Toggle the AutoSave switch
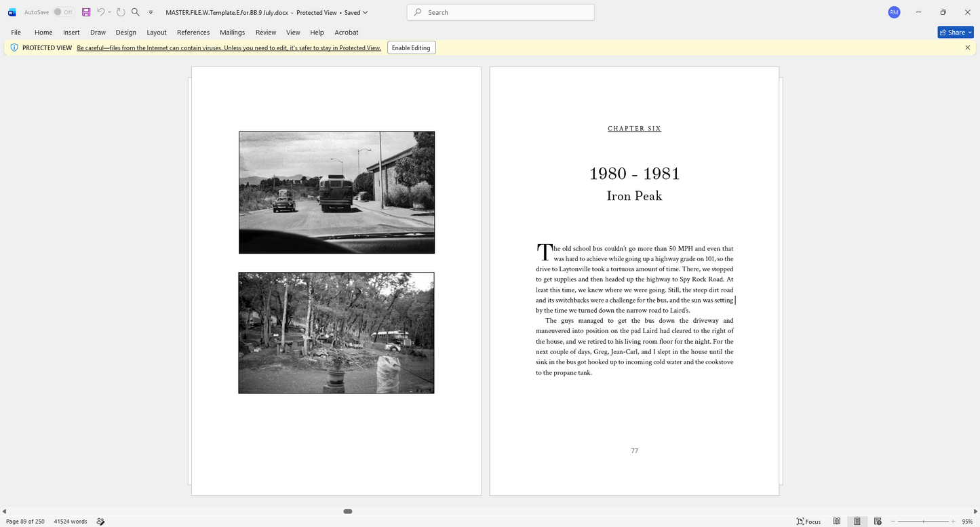 pos(64,12)
